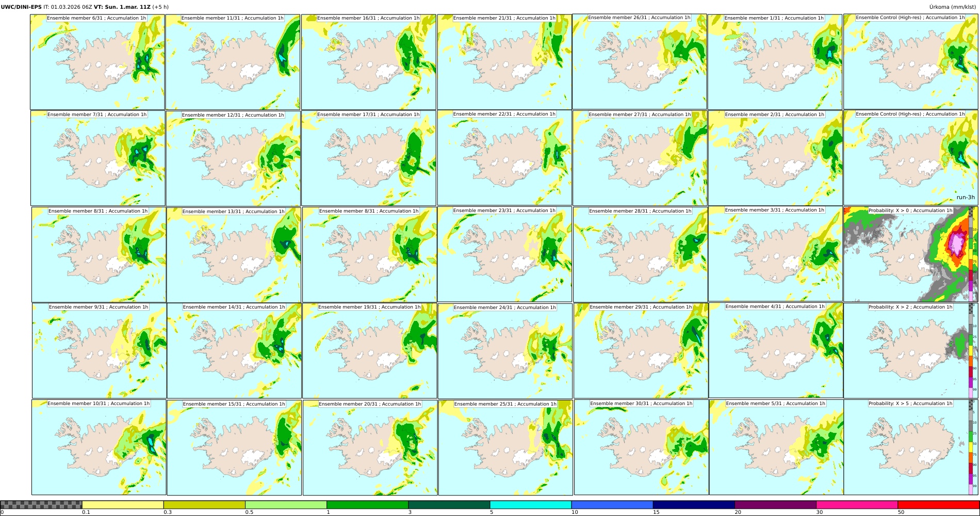Screen dimensions: 980x516
Task: Click the 'Ensemble member 5/31 ; Accumulation 1h' title
Action: (776, 404)
